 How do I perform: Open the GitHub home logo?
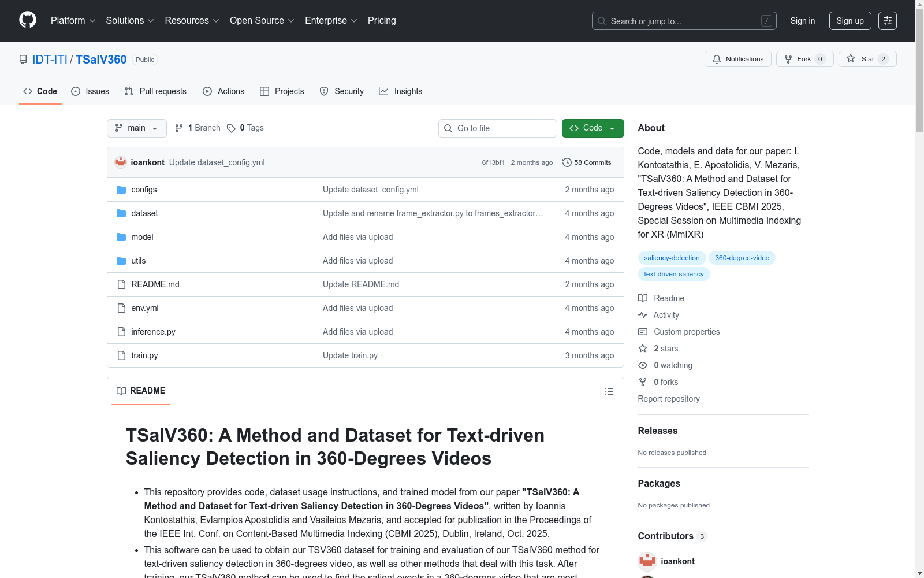click(28, 20)
